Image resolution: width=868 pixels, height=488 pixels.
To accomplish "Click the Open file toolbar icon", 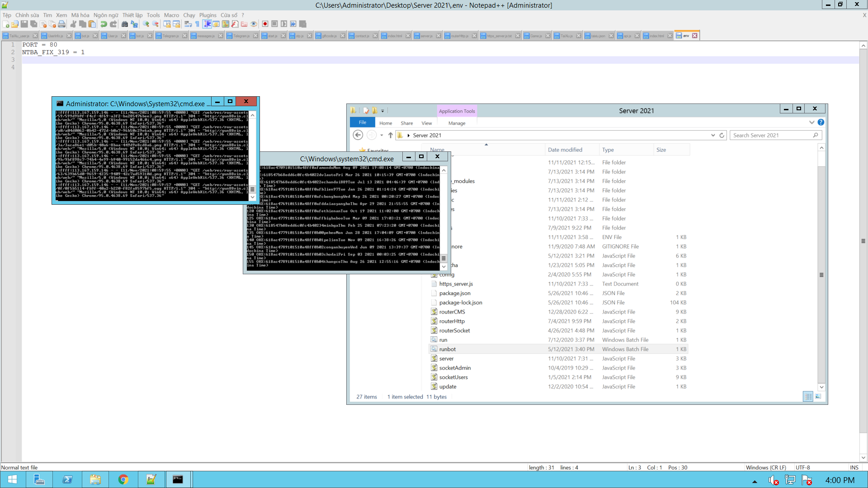I will (x=15, y=24).
